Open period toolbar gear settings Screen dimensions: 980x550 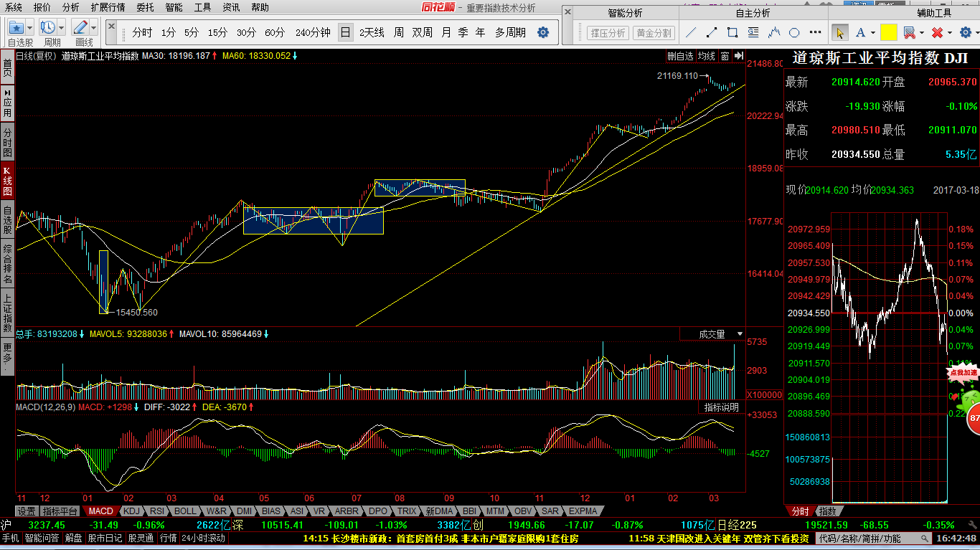tap(543, 32)
